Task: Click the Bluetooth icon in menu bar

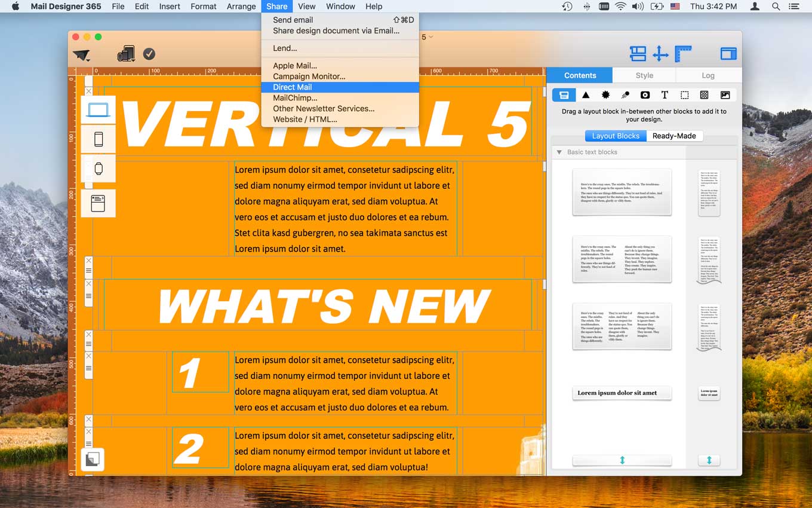Action: click(586, 7)
